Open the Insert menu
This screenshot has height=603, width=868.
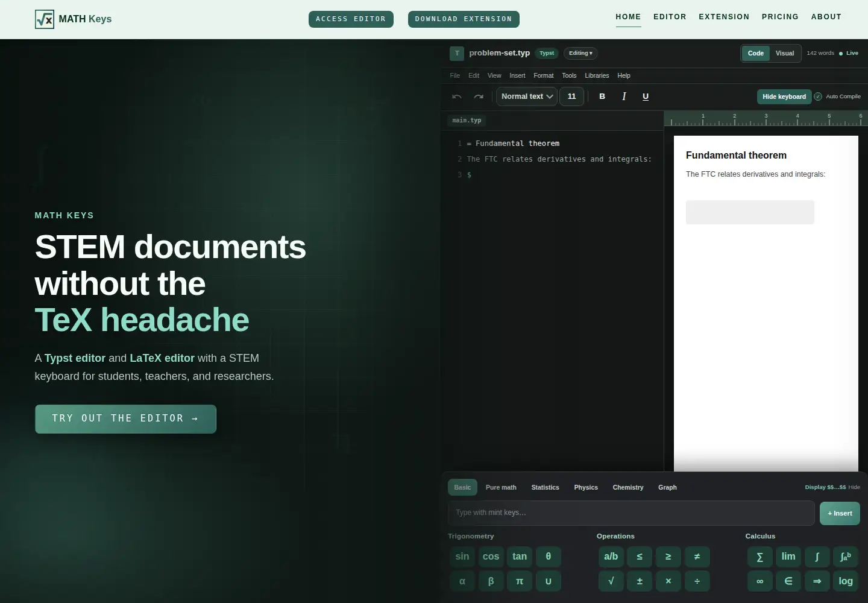click(517, 76)
